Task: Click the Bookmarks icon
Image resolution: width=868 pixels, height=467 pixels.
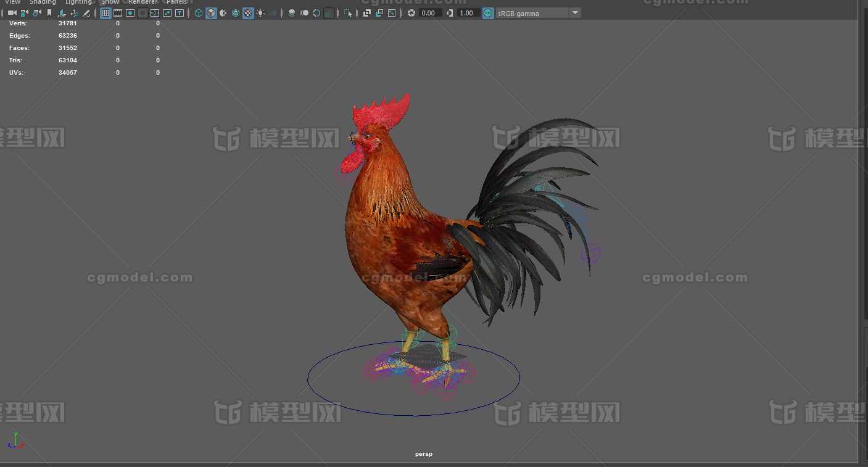Action: click(49, 13)
